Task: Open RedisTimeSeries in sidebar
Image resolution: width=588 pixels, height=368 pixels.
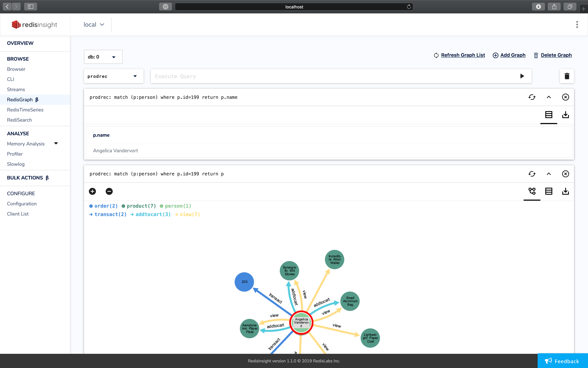Action: tap(25, 110)
